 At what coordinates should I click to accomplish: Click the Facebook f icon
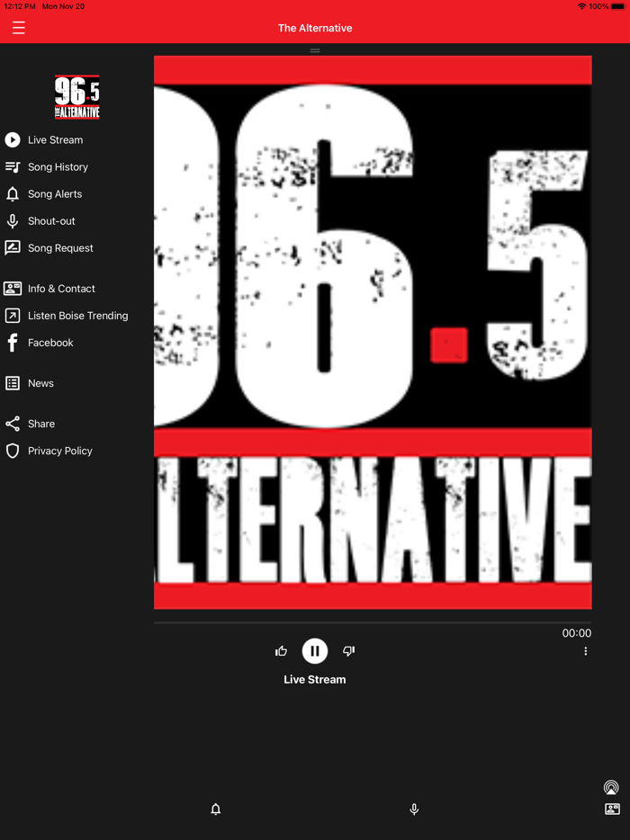tap(13, 343)
